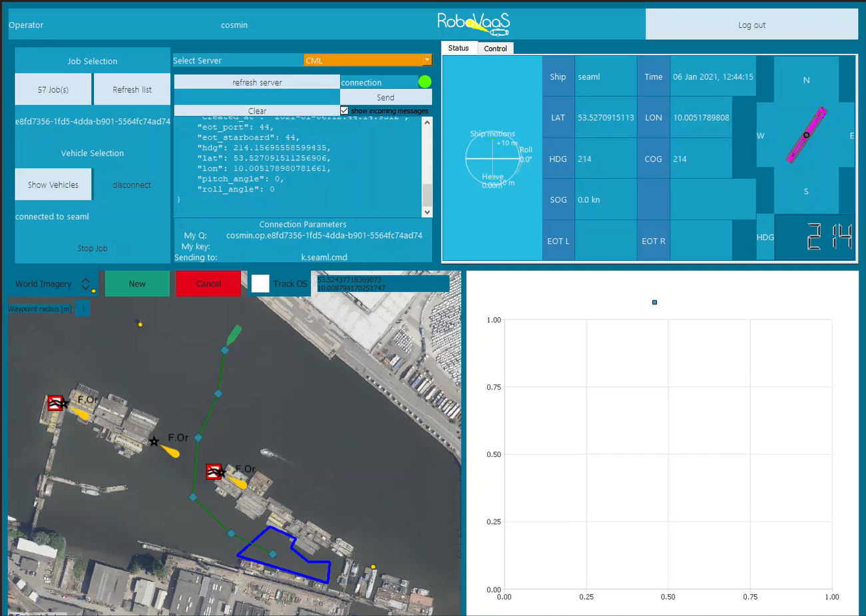The width and height of the screenshot is (866, 616).
Task: Select the Status tab
Action: coord(458,49)
